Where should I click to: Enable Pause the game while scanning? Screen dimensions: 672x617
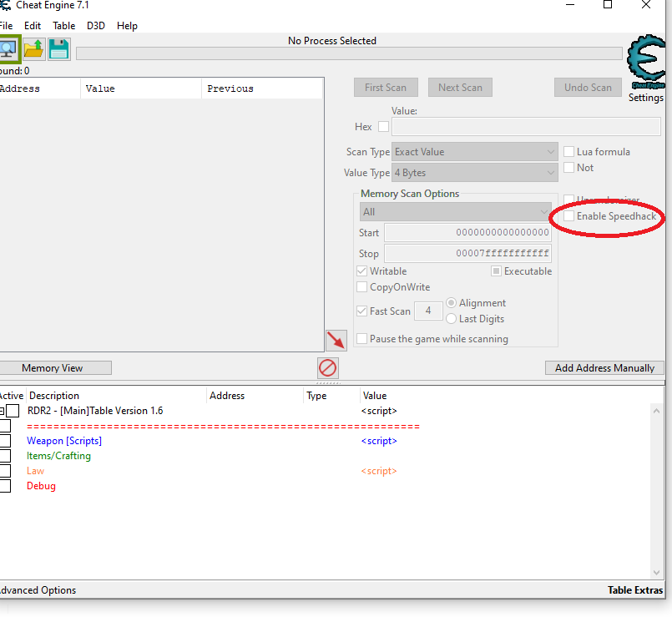coord(361,339)
